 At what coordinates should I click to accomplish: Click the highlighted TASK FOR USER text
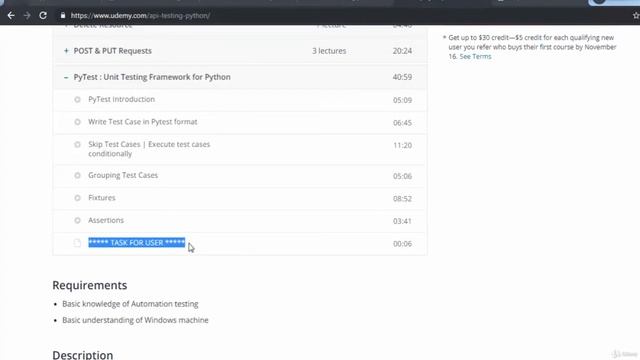click(137, 243)
